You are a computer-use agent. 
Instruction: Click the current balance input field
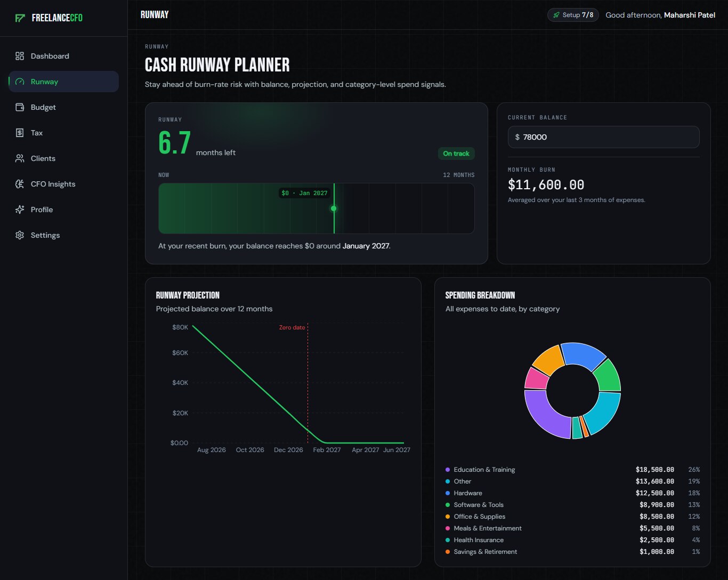(603, 137)
